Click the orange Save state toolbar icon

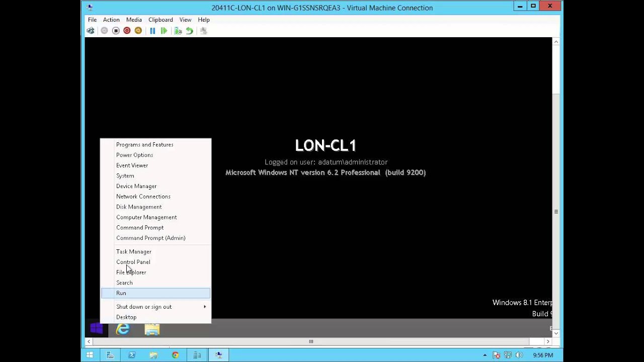pyautogui.click(x=138, y=31)
